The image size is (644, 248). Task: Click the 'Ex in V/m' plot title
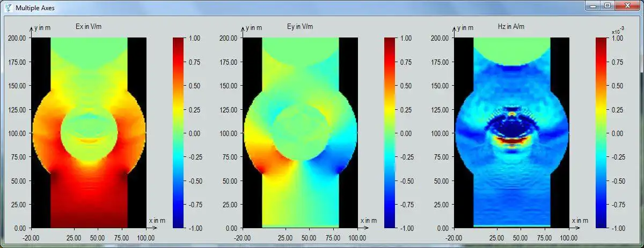tap(89, 26)
